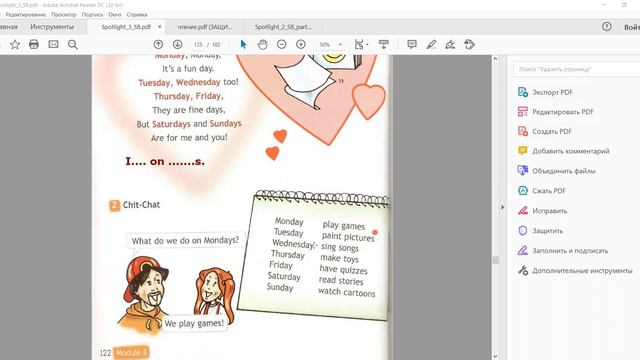Click the Сжать PDF icon
The height and width of the screenshot is (360, 640).
(523, 191)
